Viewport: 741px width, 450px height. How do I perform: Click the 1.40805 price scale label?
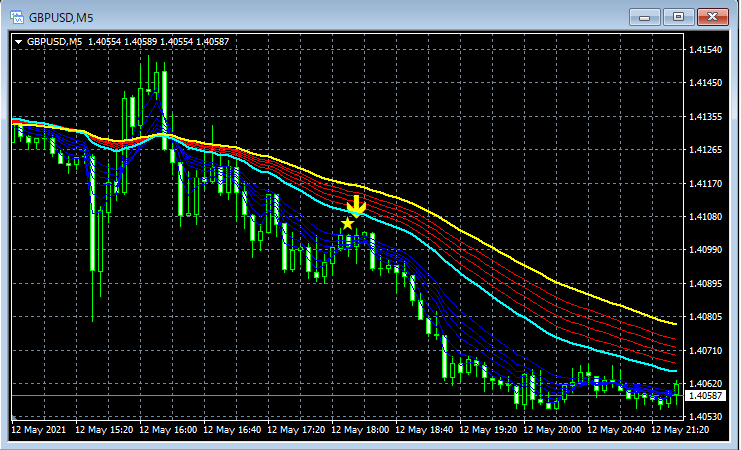pos(706,317)
